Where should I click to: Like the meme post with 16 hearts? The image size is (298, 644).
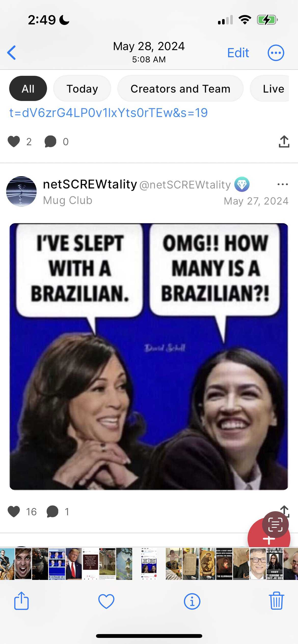click(14, 511)
